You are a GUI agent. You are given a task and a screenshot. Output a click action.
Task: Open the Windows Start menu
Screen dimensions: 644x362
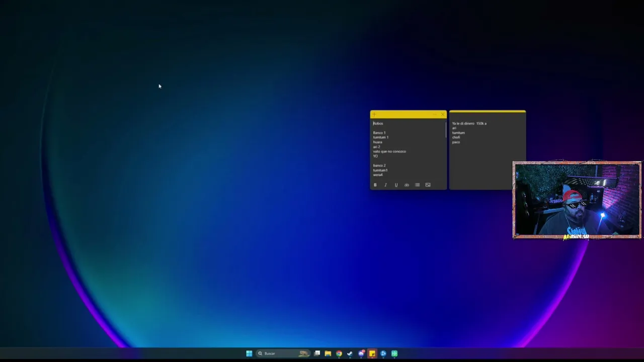249,353
